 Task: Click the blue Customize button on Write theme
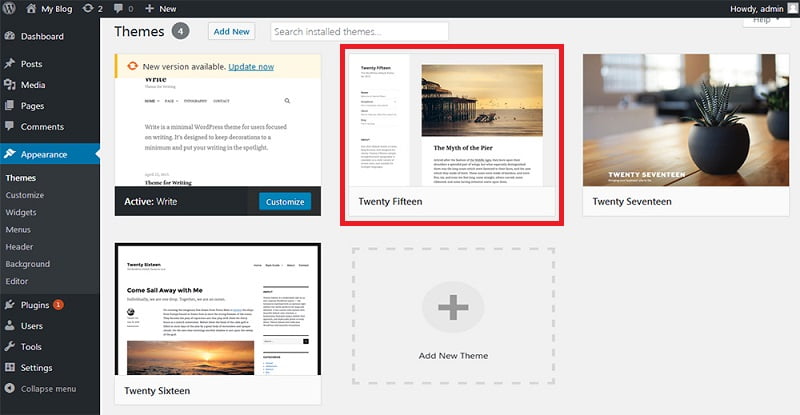(285, 202)
